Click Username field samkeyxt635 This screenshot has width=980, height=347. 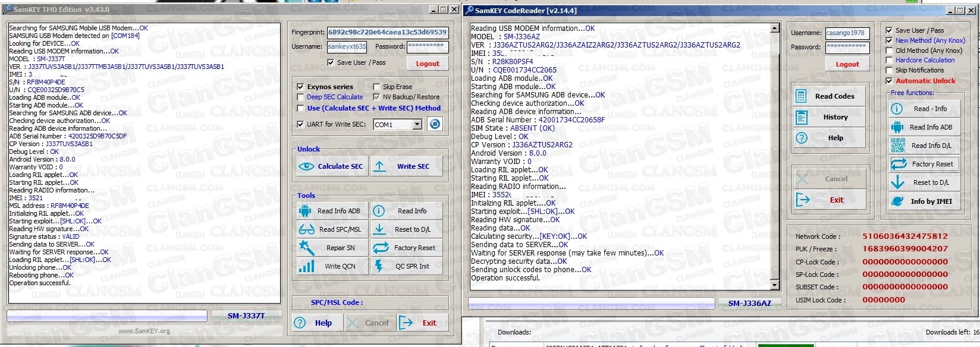coord(347,46)
